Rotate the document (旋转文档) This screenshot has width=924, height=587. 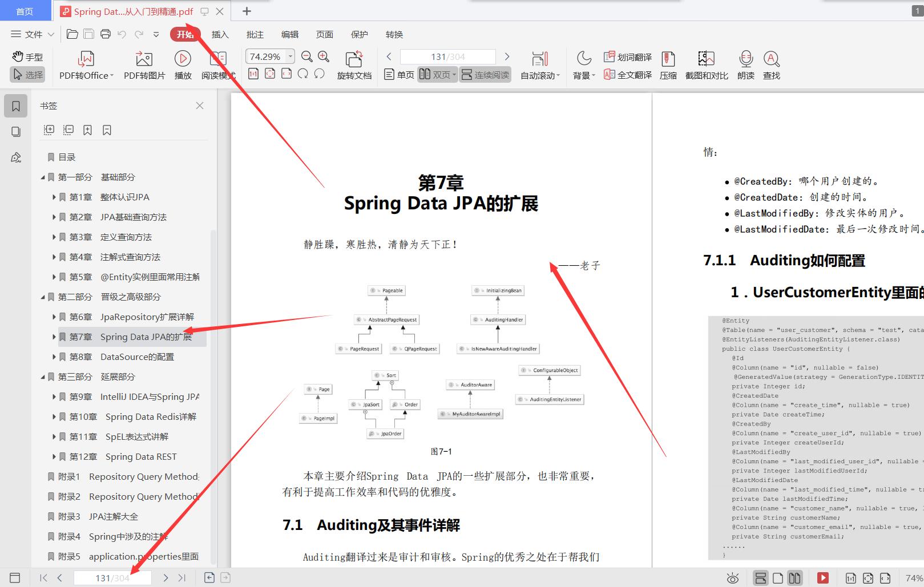coord(354,66)
